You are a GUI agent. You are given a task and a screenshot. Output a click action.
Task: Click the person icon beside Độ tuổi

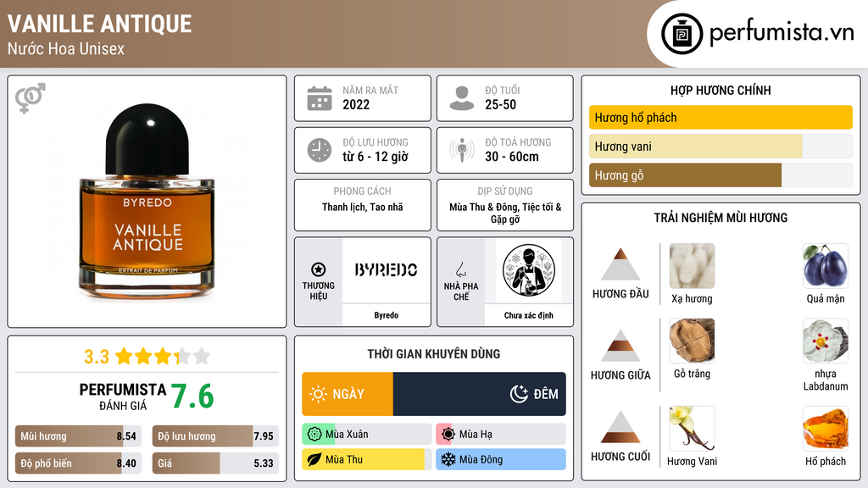tap(462, 98)
